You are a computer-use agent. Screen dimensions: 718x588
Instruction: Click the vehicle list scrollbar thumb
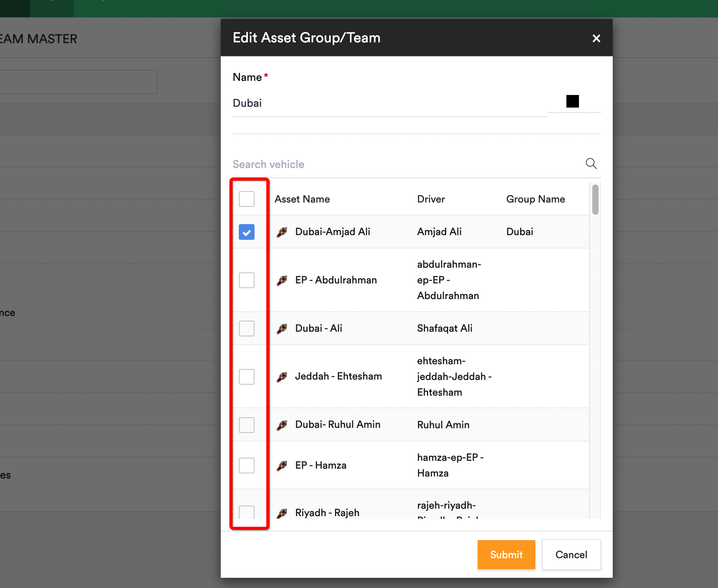pyautogui.click(x=595, y=199)
